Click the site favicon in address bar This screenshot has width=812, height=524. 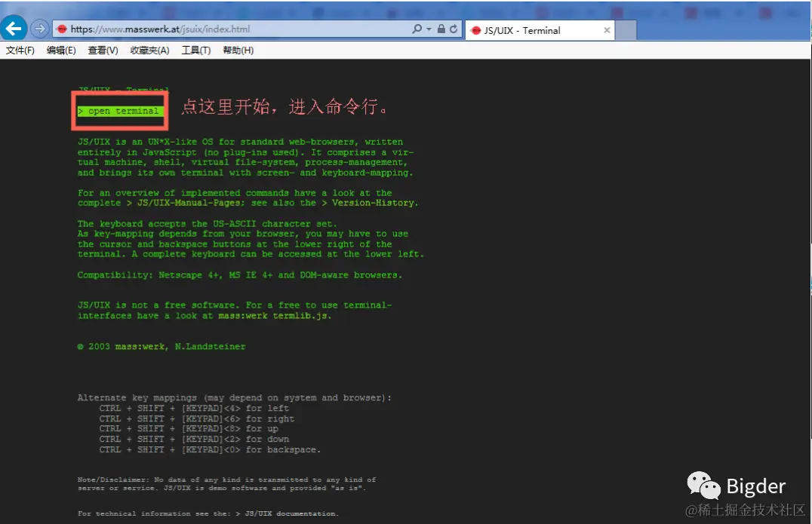62,29
